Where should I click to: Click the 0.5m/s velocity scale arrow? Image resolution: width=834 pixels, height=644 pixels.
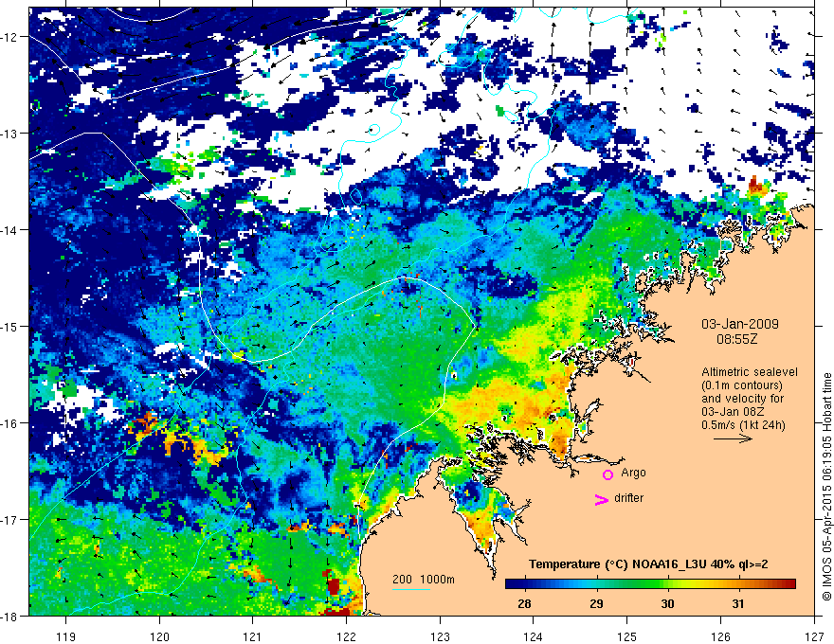coord(733,438)
